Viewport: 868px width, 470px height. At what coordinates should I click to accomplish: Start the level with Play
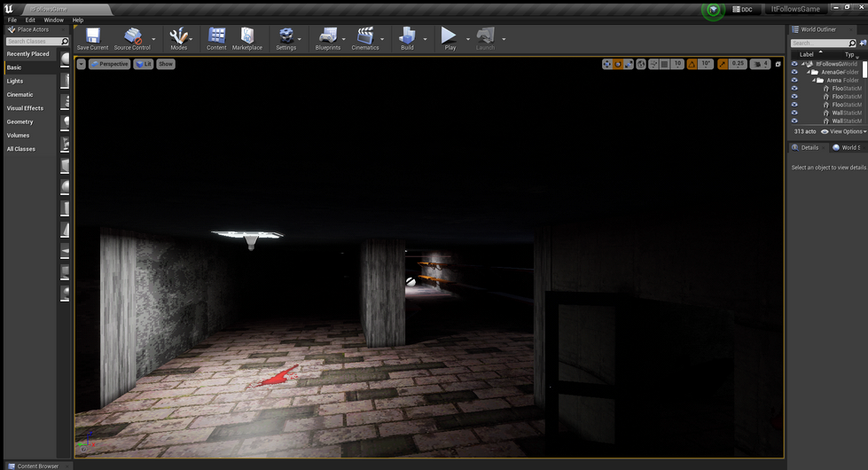449,35
